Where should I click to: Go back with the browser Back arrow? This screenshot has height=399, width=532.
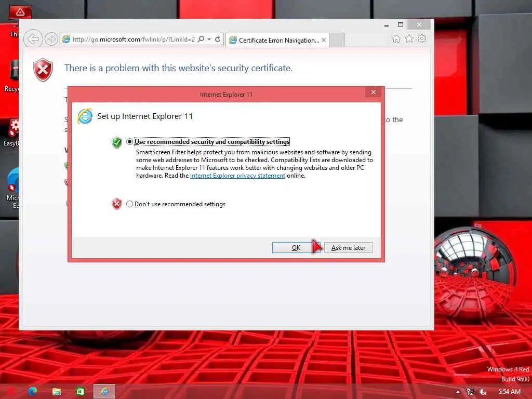[x=33, y=39]
